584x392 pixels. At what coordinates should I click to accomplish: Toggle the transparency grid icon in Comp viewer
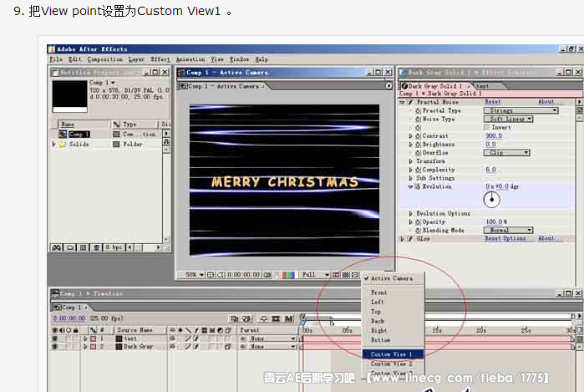tap(346, 275)
